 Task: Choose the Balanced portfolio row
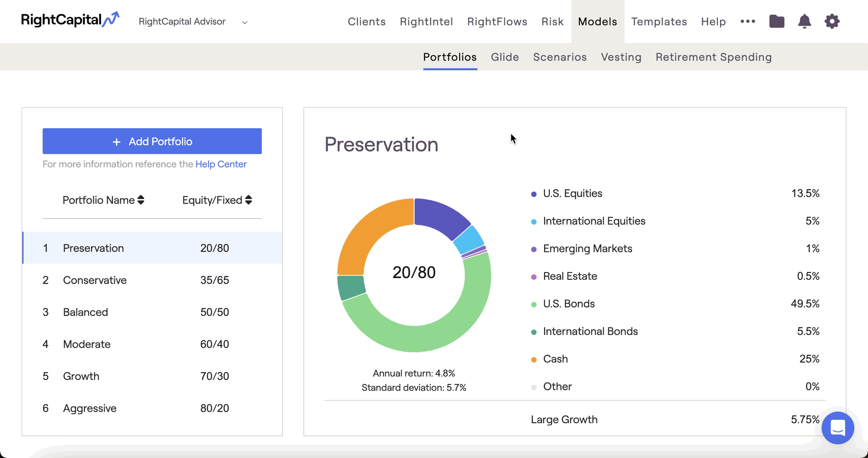tap(152, 312)
